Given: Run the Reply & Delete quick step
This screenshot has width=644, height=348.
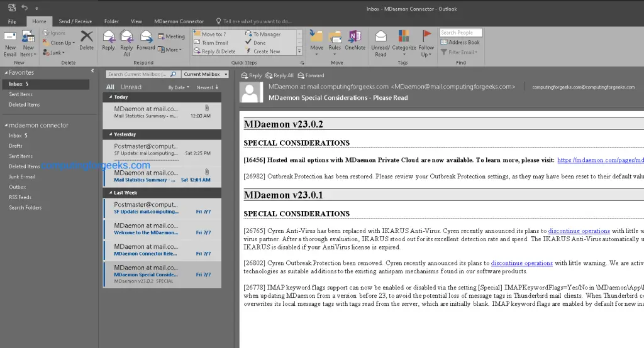Looking at the screenshot, I should tap(215, 52).
